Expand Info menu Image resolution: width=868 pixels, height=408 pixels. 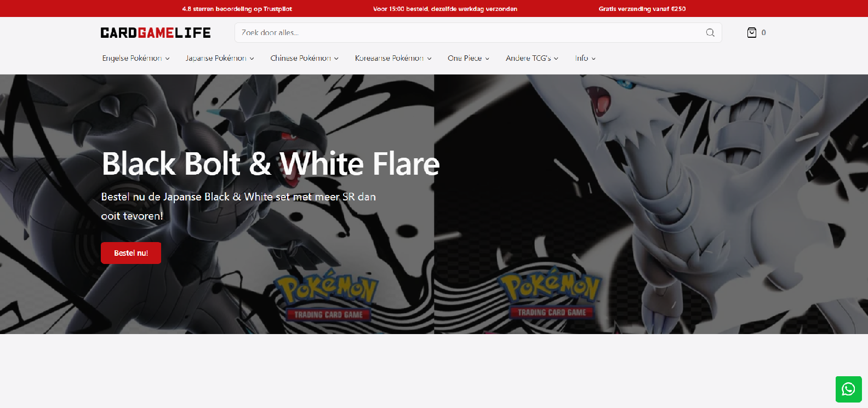[x=585, y=58]
